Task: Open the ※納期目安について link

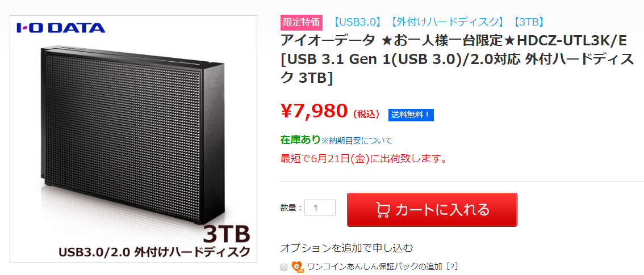Action: [x=357, y=141]
